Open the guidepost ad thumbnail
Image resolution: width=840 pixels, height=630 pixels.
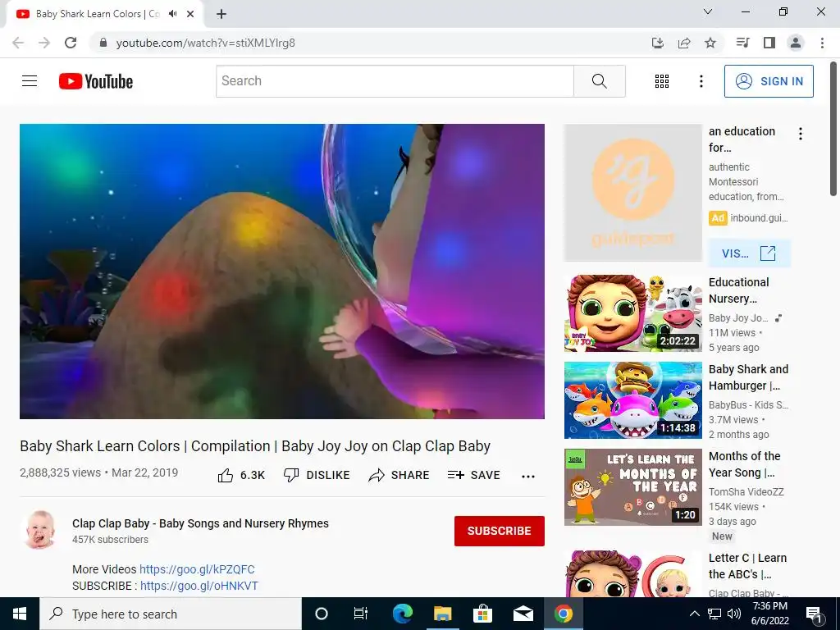click(x=632, y=193)
